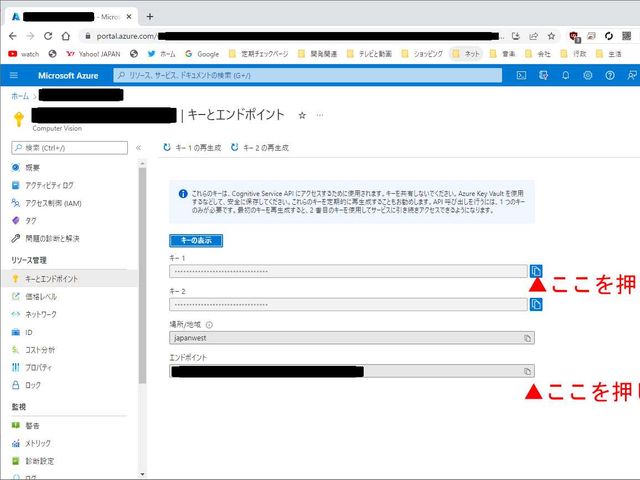The width and height of the screenshot is (640, 480).
Task: Regenerate key 1 (キー1の再生成)
Action: tap(192, 148)
